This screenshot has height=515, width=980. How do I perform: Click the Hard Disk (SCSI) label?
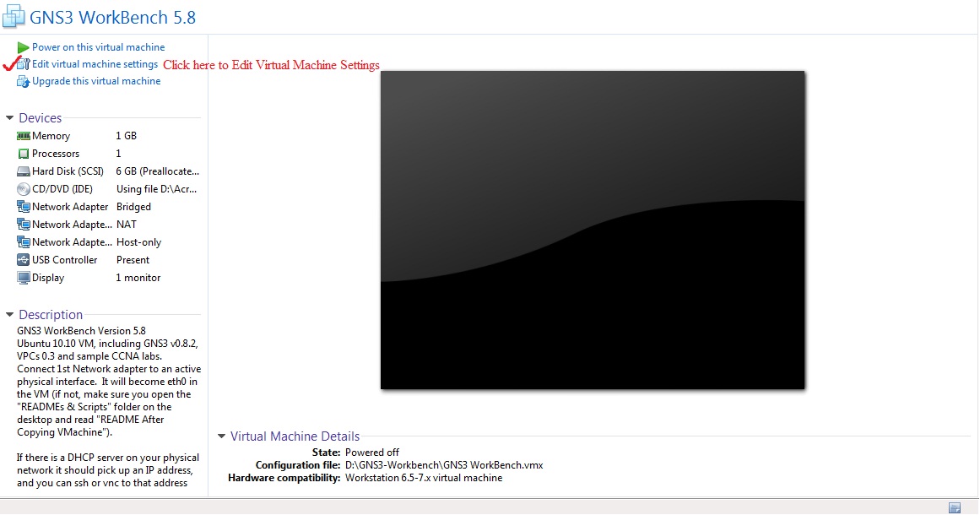(x=68, y=171)
